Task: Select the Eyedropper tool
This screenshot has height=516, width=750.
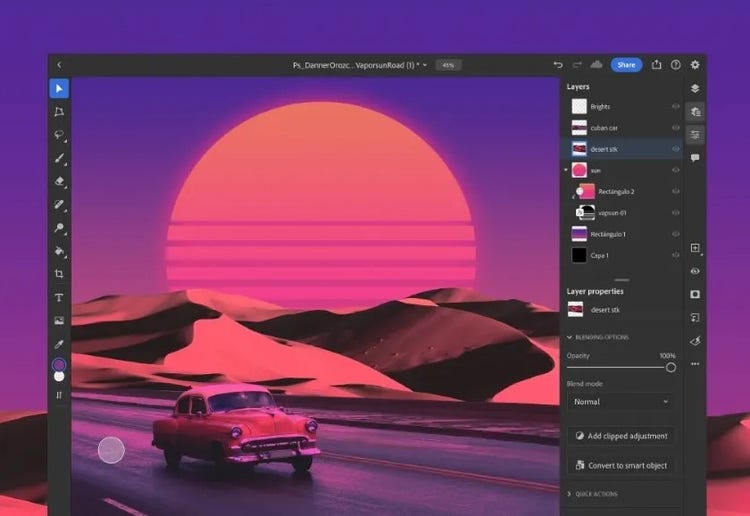Action: pyautogui.click(x=59, y=344)
